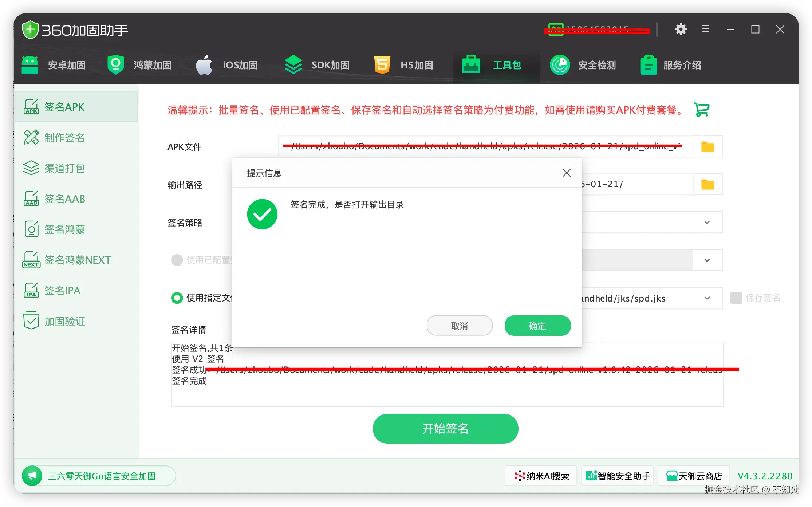Click the settings gear icon
The width and height of the screenshot is (812, 507).
[x=681, y=30]
